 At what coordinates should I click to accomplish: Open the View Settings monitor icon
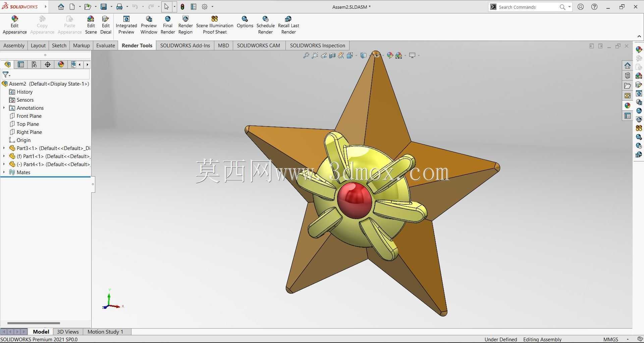(412, 55)
